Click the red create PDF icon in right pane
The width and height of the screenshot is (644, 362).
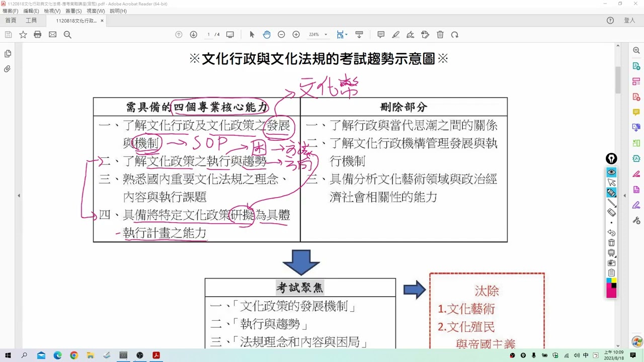pos(636,97)
